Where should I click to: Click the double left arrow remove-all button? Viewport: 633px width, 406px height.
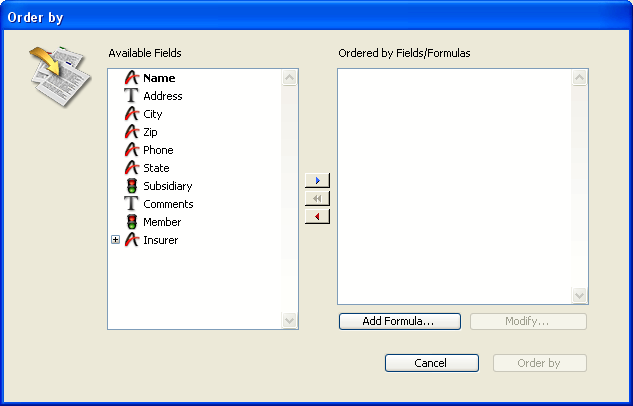(317, 198)
